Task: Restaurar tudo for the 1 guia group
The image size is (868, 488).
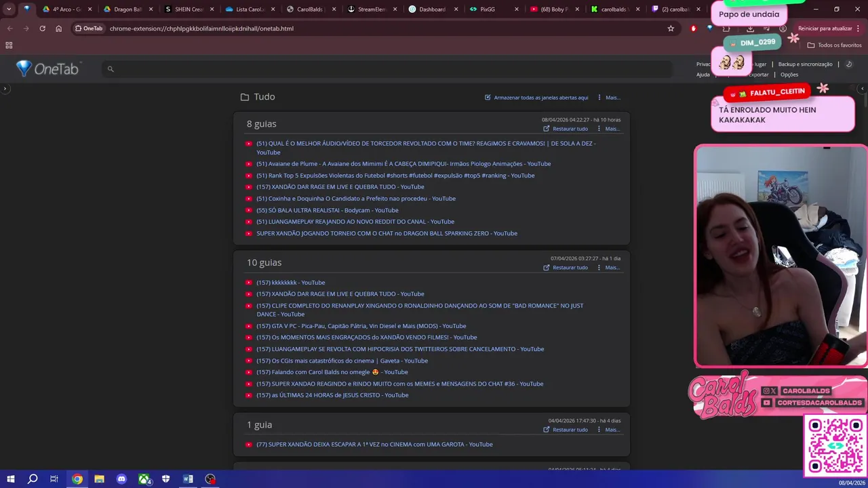Action: tap(566, 430)
